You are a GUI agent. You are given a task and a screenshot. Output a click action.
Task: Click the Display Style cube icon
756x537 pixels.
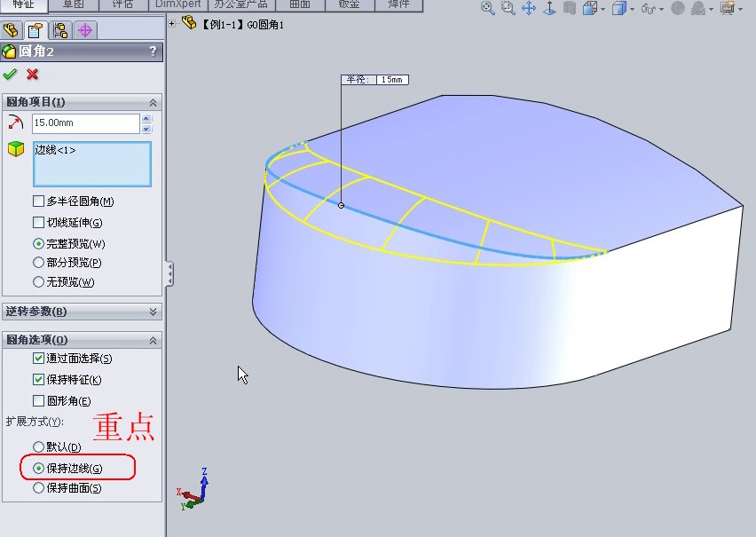coord(619,8)
